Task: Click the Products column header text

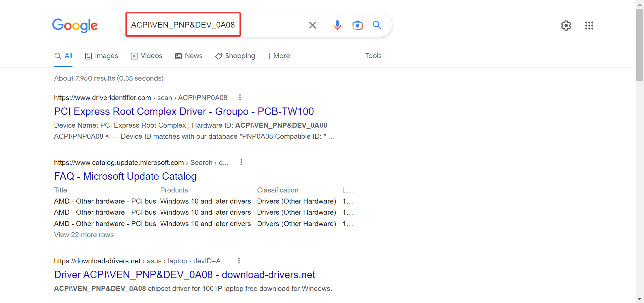Action: tap(174, 190)
